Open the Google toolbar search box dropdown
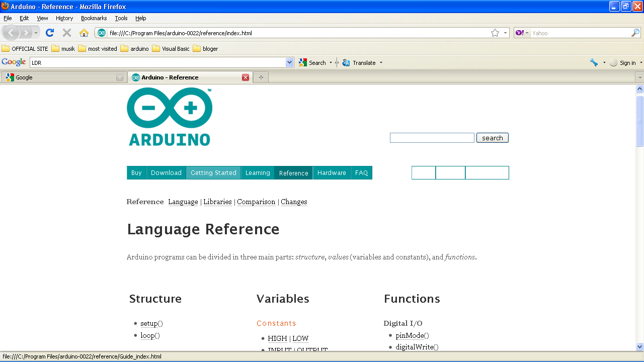 pos(289,62)
